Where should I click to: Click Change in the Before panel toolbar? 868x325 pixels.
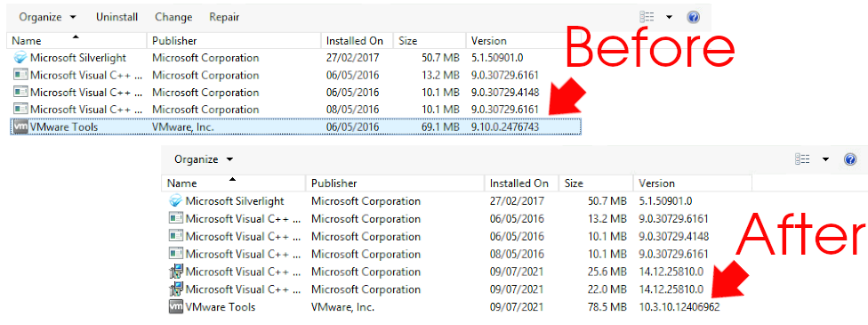pos(173,17)
